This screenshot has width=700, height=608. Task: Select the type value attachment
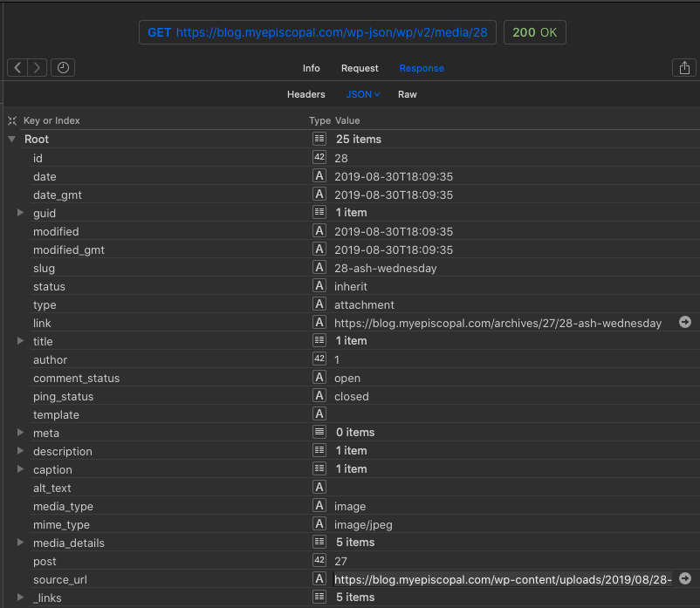pyautogui.click(x=364, y=304)
